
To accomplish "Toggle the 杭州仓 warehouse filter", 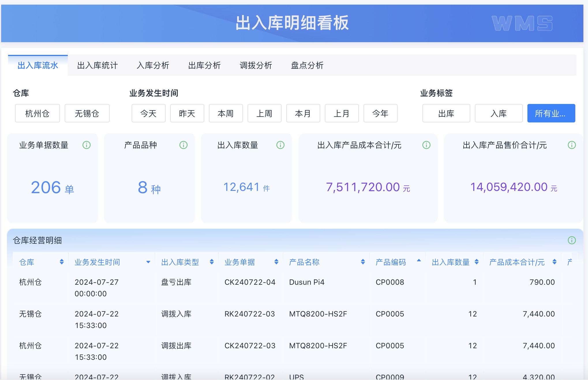I will [38, 113].
